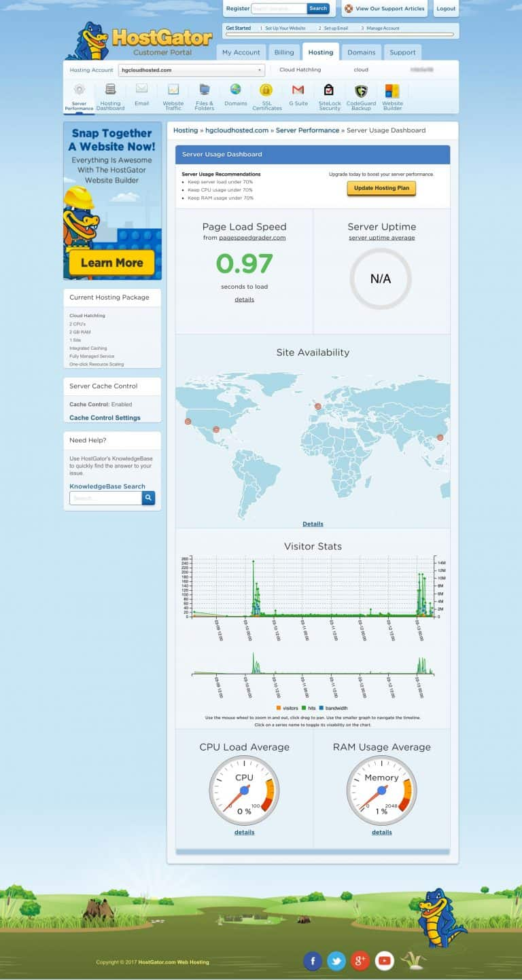The height and width of the screenshot is (980, 522).
Task: Click the Logout button
Action: point(446,9)
